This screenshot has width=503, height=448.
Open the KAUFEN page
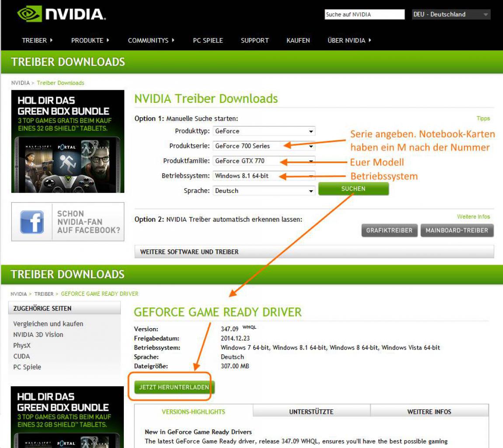(x=298, y=40)
